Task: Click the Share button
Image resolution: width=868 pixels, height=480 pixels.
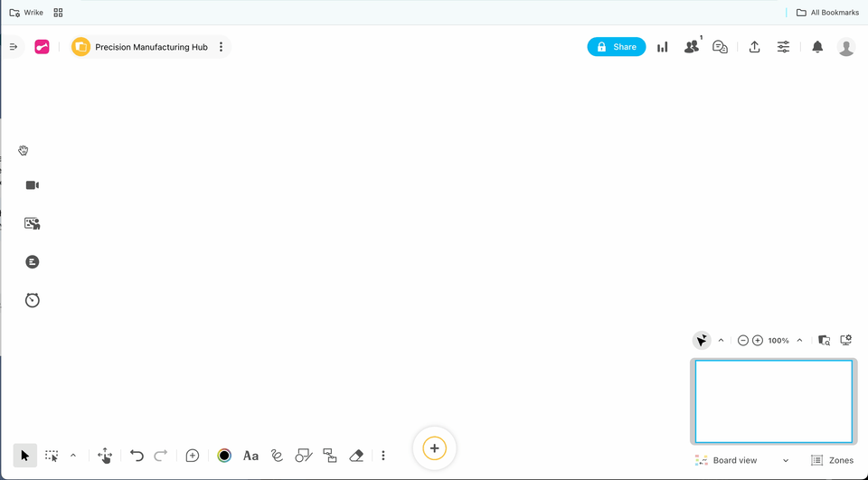Action: (x=616, y=47)
